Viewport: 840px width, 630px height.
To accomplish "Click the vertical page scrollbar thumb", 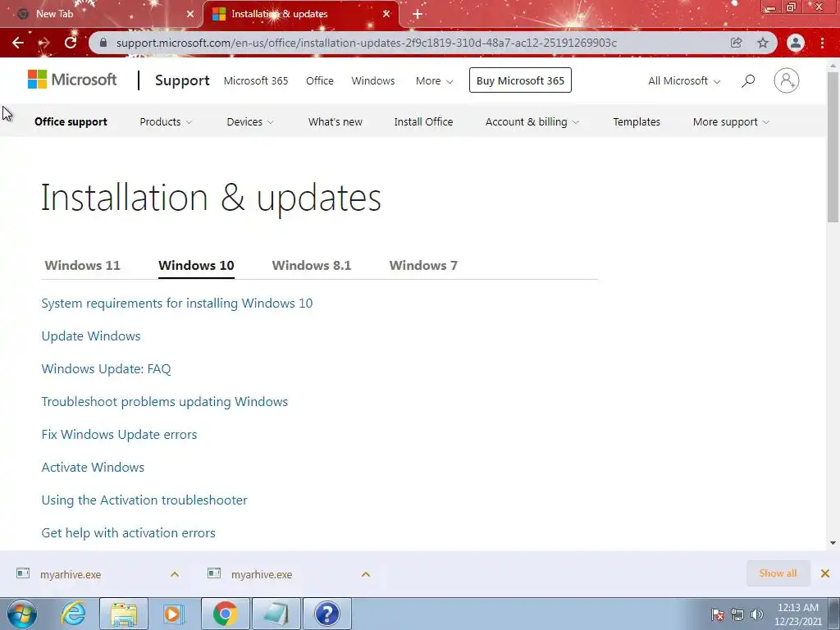I will 833,147.
